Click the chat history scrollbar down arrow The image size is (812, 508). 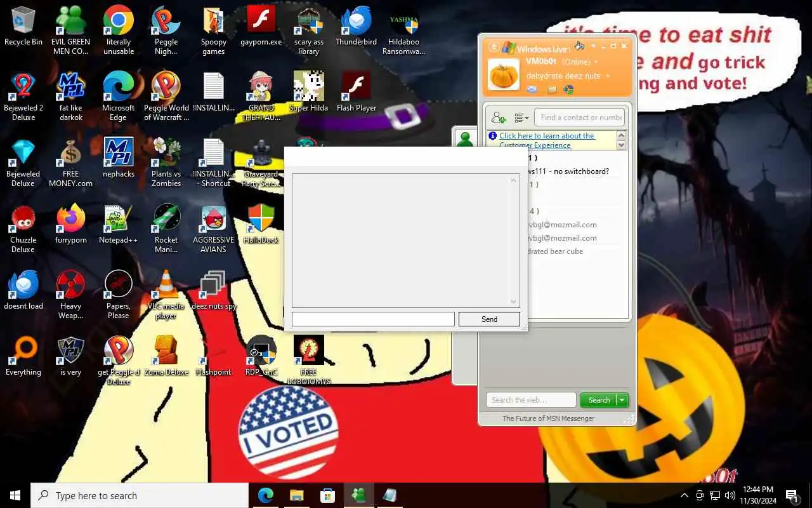513,301
